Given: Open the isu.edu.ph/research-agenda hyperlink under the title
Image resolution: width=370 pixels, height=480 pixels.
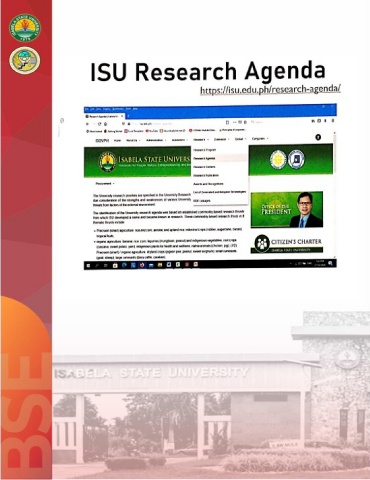Looking at the screenshot, I should pyautogui.click(x=270, y=90).
